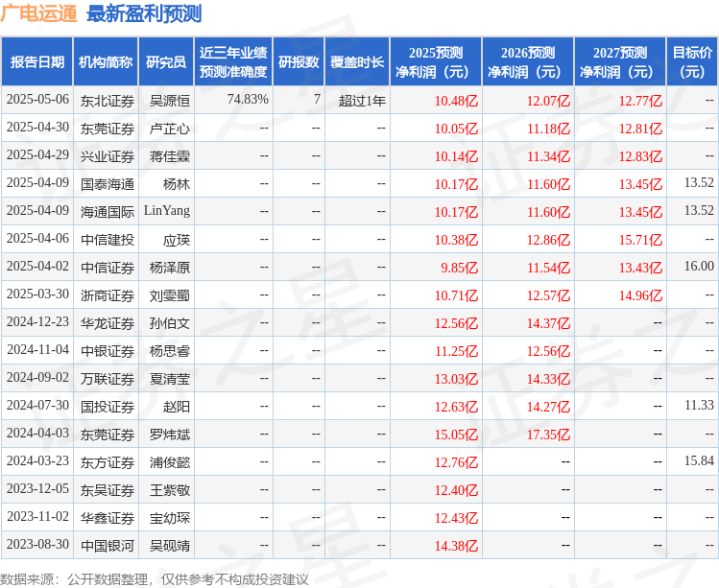Select analyst LinYang cell
Image resolution: width=719 pixels, height=588 pixels.
pyautogui.click(x=167, y=211)
